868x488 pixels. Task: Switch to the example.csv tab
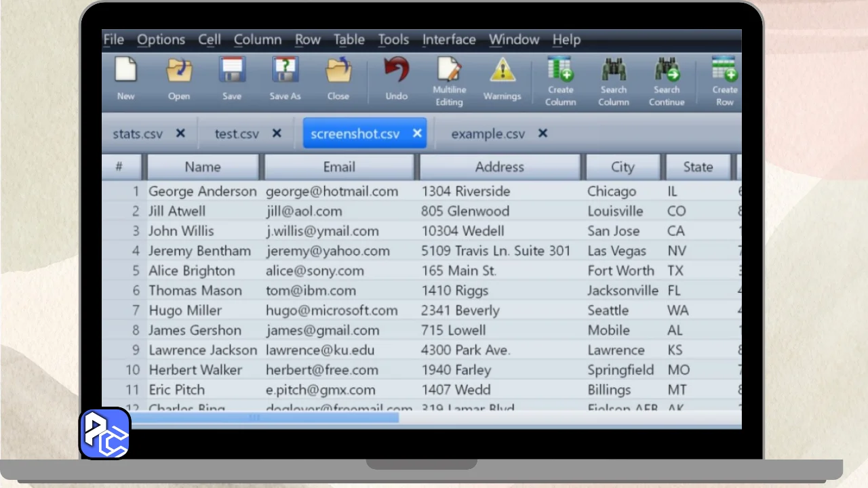pyautogui.click(x=488, y=134)
